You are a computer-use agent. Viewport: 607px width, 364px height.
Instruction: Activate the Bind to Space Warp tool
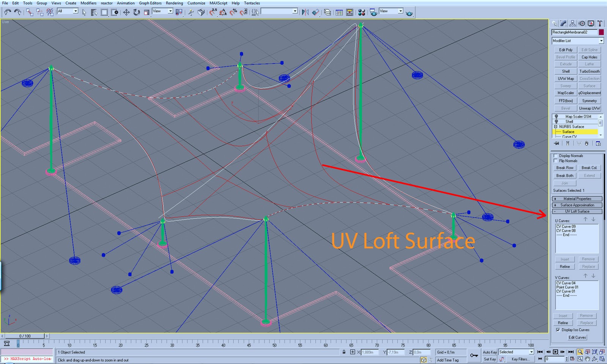point(50,12)
